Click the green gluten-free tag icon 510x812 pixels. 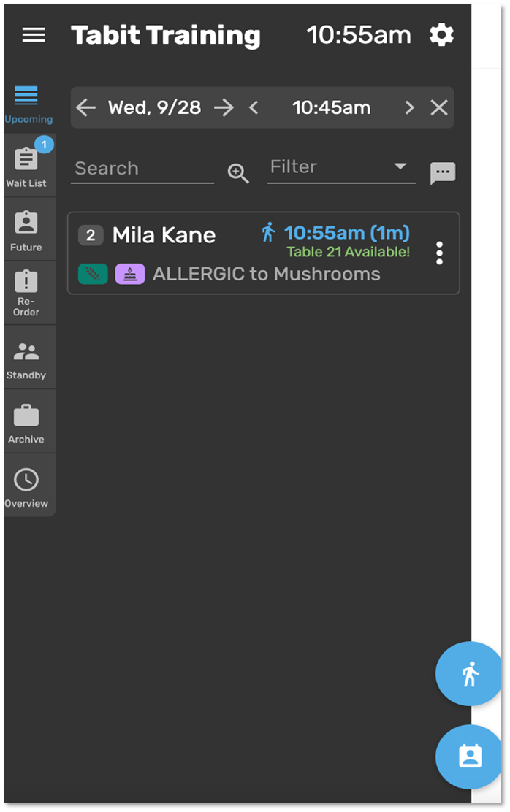[93, 274]
